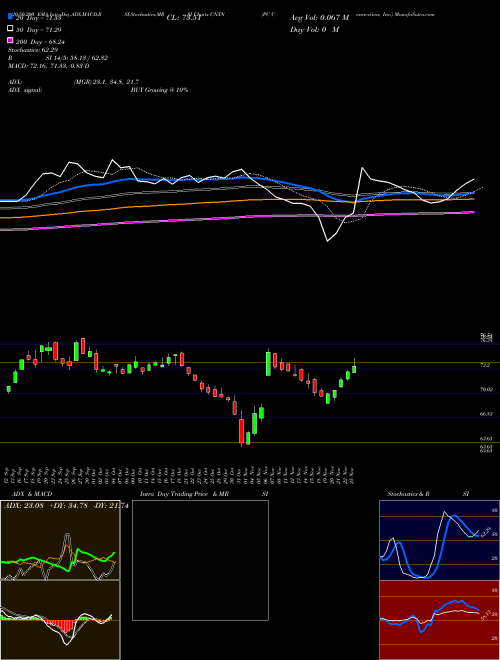Viewport: 500px width, 660px height.
Task: Click the 'Avg Vol: 0.067 M' label
Action: coord(319,18)
